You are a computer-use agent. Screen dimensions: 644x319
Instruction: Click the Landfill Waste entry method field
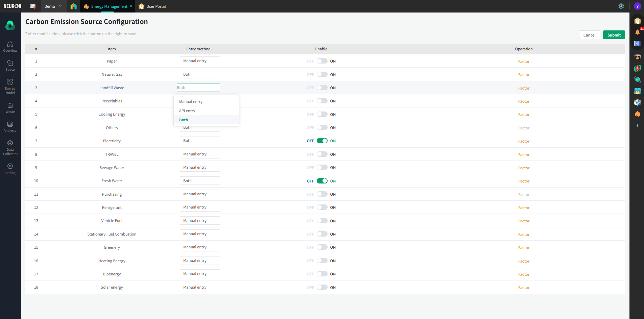point(198,88)
